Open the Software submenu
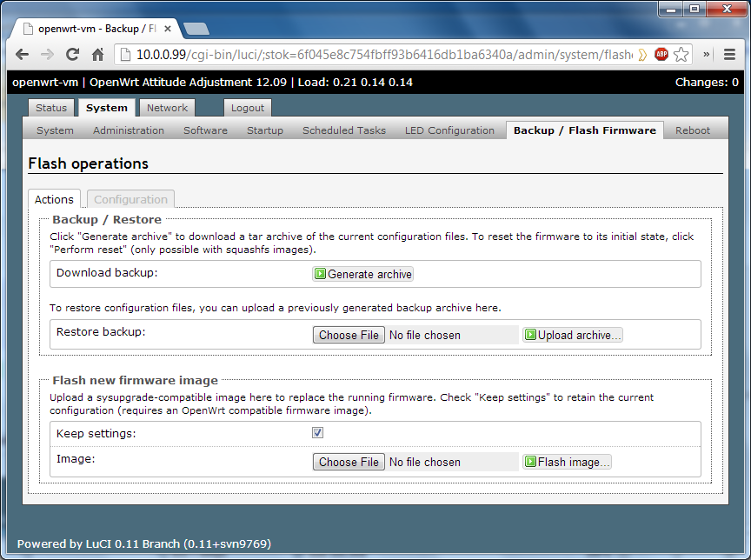751x560 pixels. 205,130
